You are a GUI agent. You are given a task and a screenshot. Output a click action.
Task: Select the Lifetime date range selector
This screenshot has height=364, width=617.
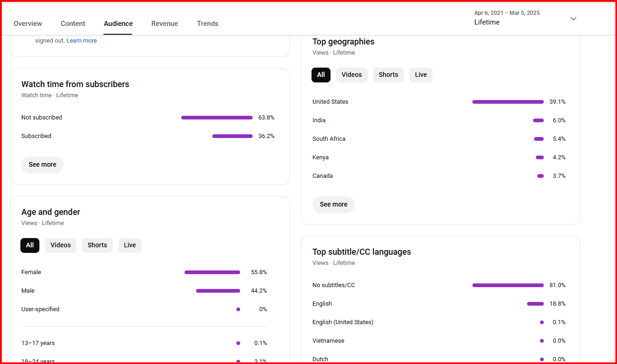(525, 18)
